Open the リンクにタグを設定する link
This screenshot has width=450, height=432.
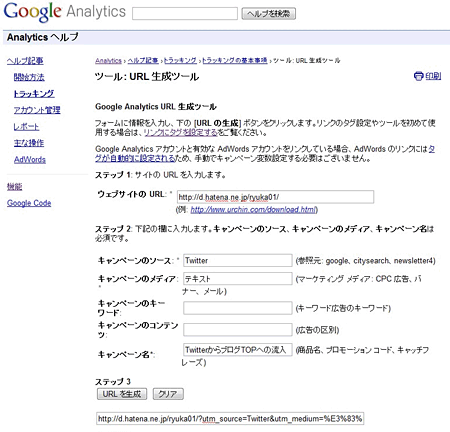[180, 133]
